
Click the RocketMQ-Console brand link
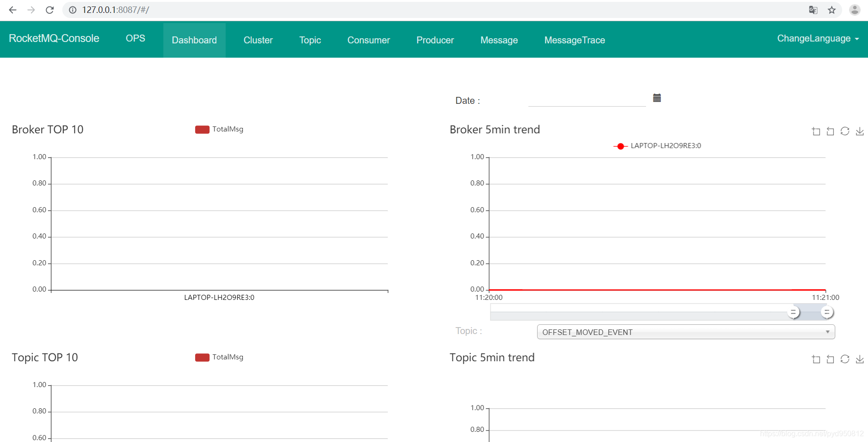click(54, 38)
